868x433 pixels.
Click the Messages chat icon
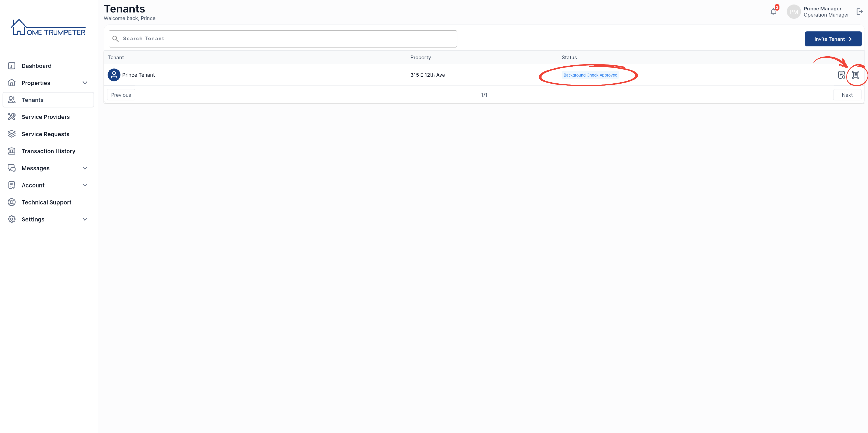(12, 168)
